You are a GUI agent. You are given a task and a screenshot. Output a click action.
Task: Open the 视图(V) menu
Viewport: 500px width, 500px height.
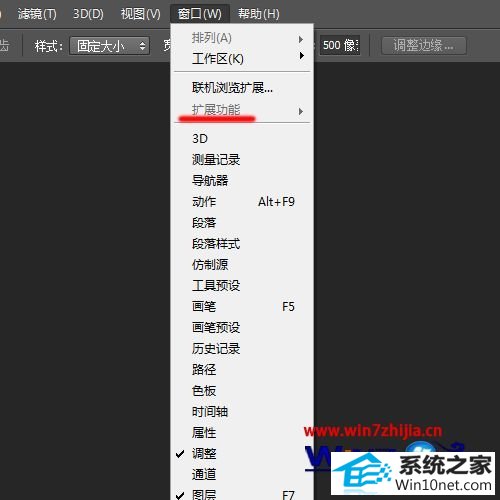coord(140,14)
